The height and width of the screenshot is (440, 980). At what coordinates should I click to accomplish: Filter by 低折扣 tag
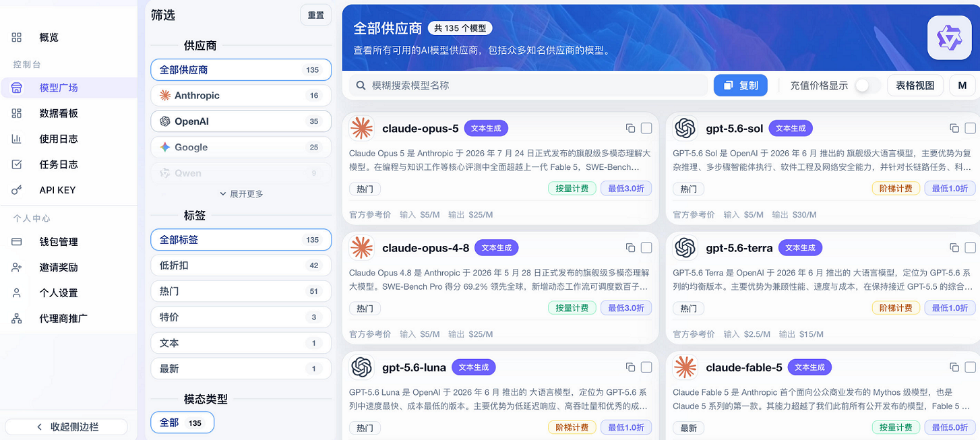[241, 265]
